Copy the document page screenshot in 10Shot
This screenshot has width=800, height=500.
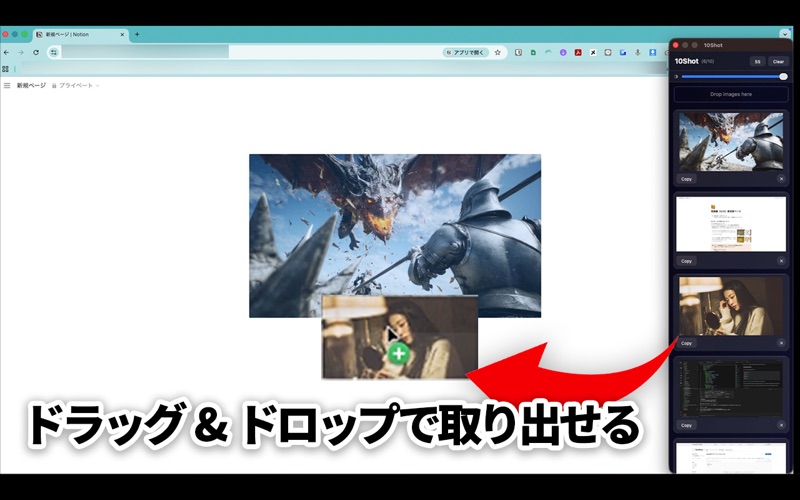pos(686,261)
